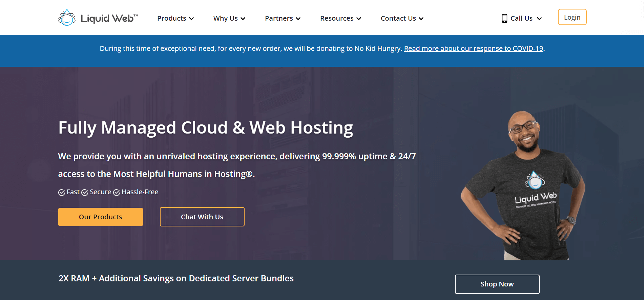Open the Contact Us menu
The image size is (644, 300).
pyautogui.click(x=402, y=18)
